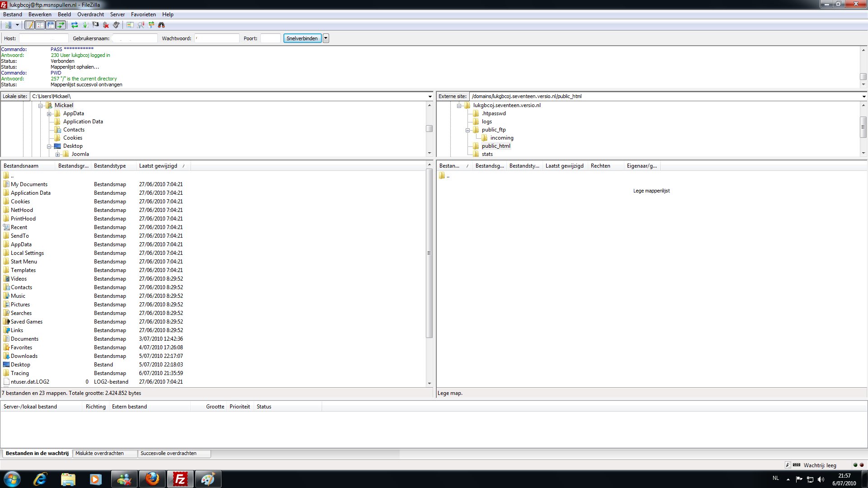Reconnect to the last used server

pos(116,25)
